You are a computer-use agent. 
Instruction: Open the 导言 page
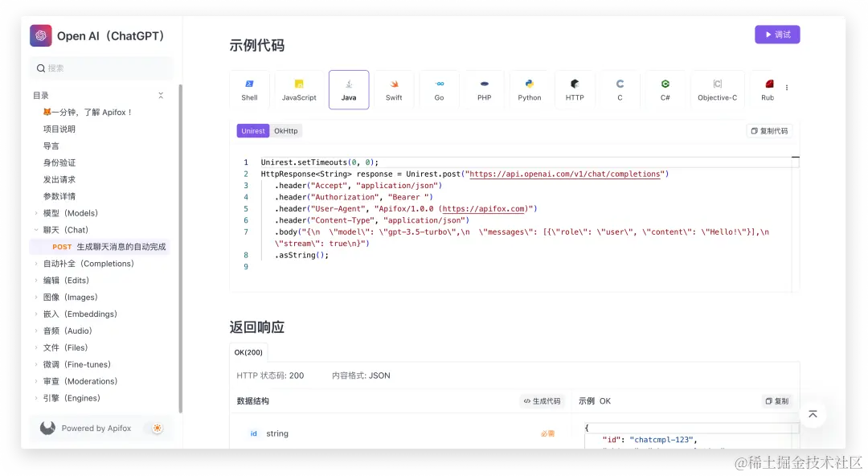[x=51, y=146]
